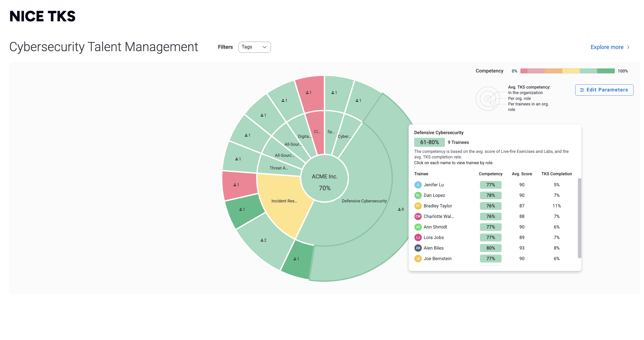Viewport: 644px width, 340px height.
Task: Click Charlotte Wal's CW avatar icon
Action: [x=418, y=216]
